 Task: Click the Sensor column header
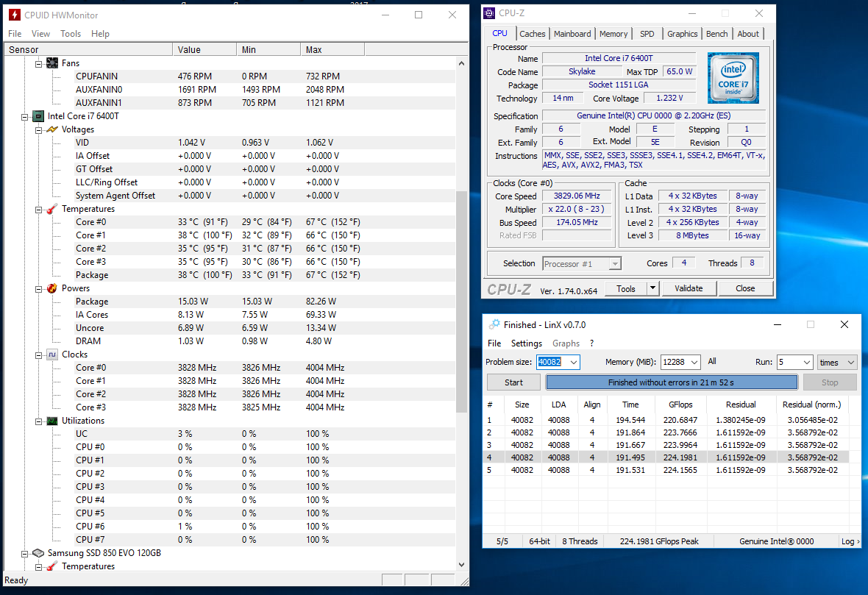88,50
